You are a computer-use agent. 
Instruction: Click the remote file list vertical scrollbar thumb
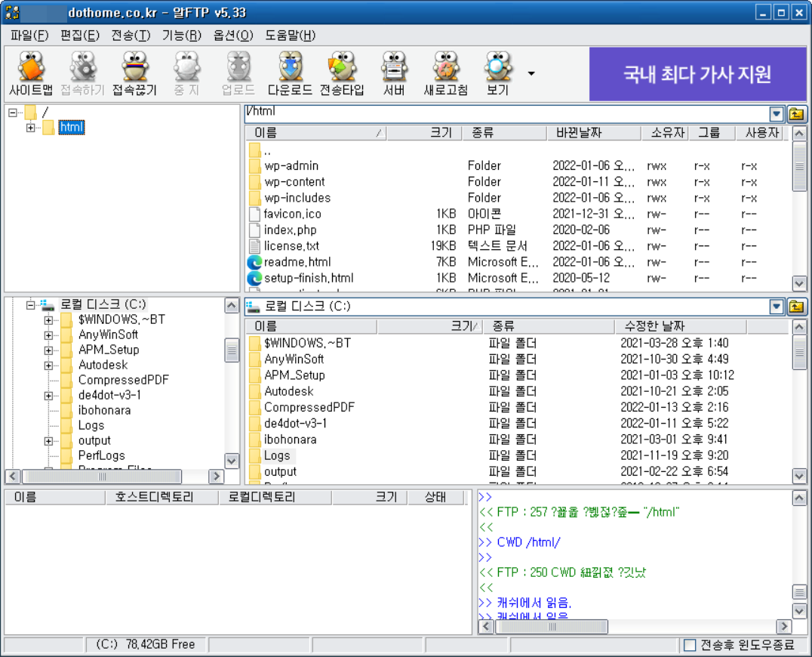click(799, 166)
